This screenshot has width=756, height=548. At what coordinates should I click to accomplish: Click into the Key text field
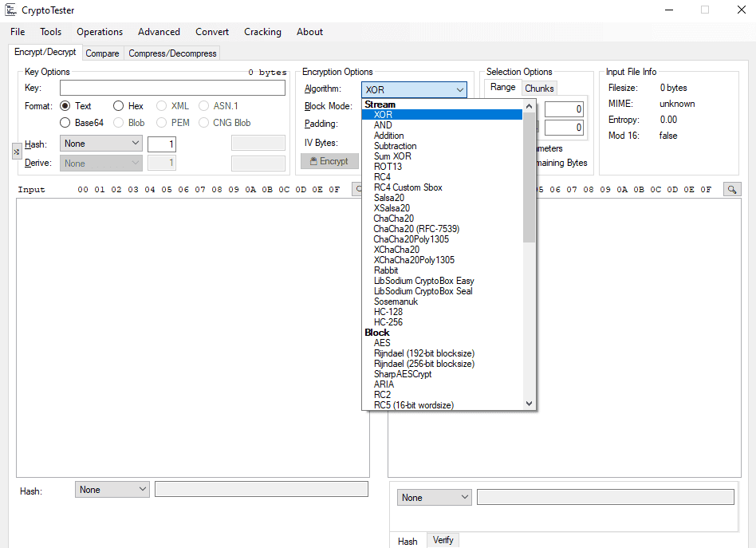(172, 89)
